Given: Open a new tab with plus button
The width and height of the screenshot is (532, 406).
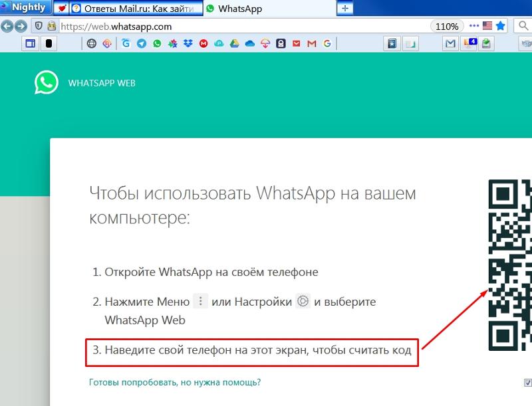Looking at the screenshot, I should tap(345, 8).
